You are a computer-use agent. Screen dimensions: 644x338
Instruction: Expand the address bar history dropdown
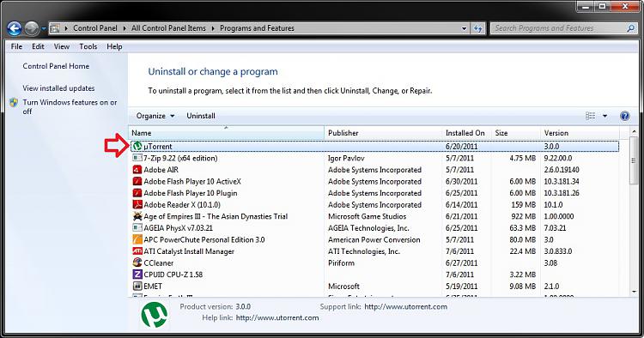tap(464, 28)
